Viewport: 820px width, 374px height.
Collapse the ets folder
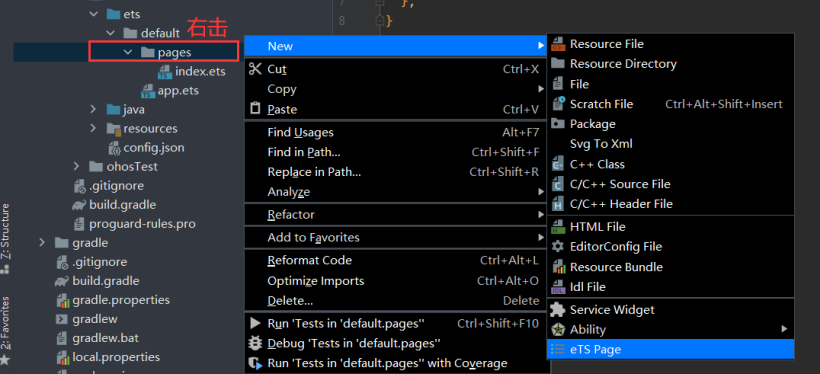[x=94, y=14]
